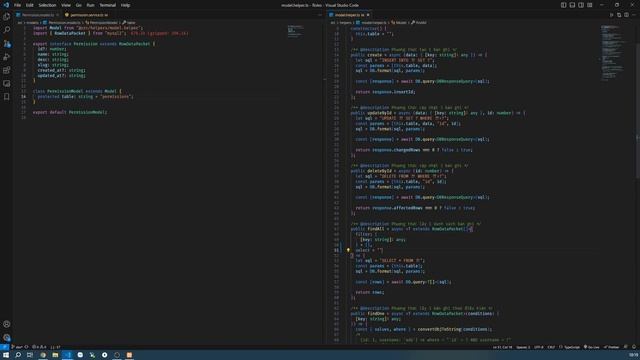Open the Accounts menu icon
Viewport: 640px width, 360px height.
[7, 324]
